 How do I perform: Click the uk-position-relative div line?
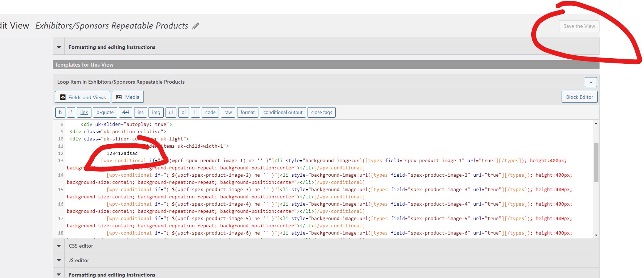coord(118,131)
